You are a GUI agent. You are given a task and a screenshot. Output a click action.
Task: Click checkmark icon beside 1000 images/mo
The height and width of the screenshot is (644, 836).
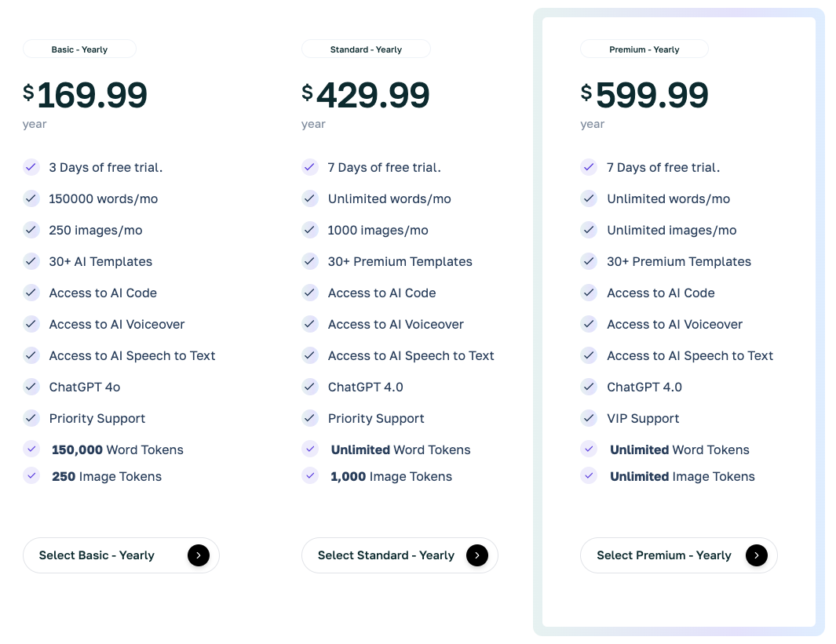coord(310,230)
